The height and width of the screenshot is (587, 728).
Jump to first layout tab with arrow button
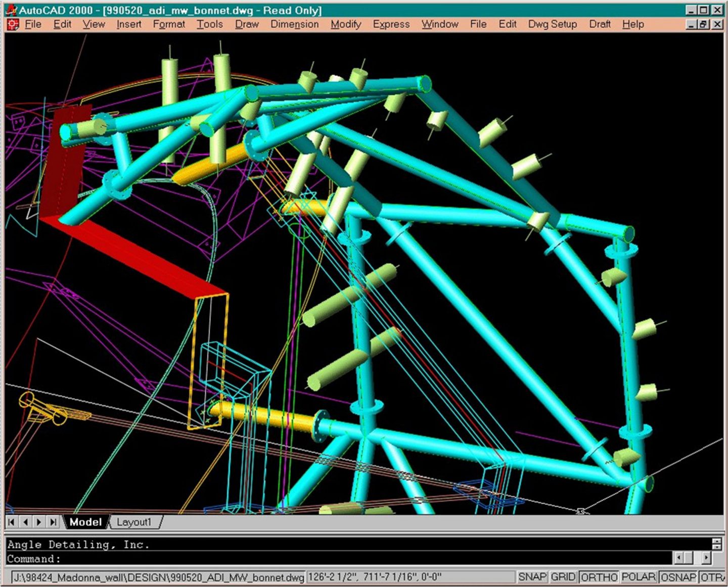tap(12, 522)
